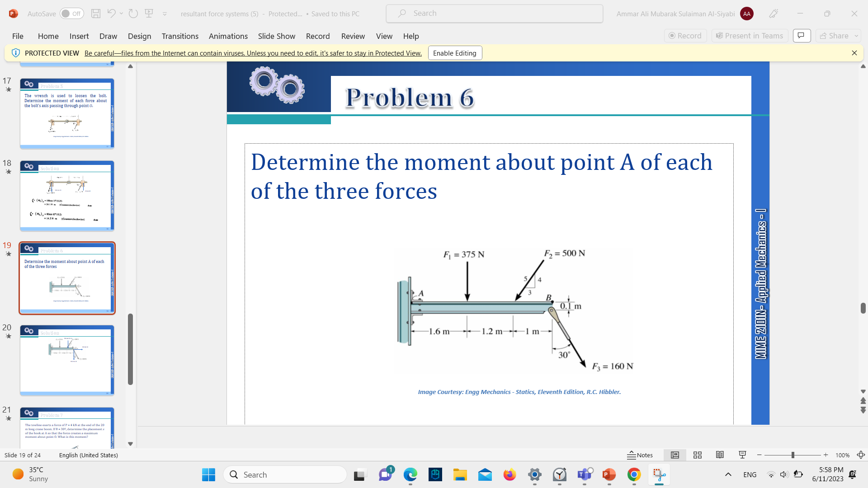
Task: Mute system volume in the tray
Action: [x=783, y=474]
